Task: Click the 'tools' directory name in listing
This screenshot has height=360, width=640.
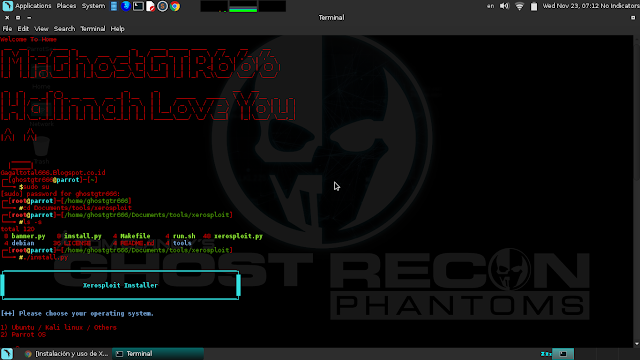Action: click(x=182, y=243)
